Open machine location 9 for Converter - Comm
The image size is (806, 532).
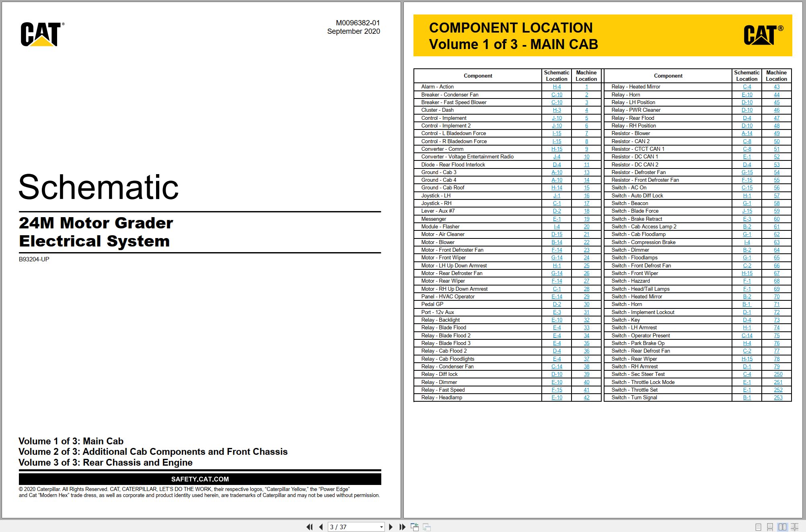tap(586, 149)
